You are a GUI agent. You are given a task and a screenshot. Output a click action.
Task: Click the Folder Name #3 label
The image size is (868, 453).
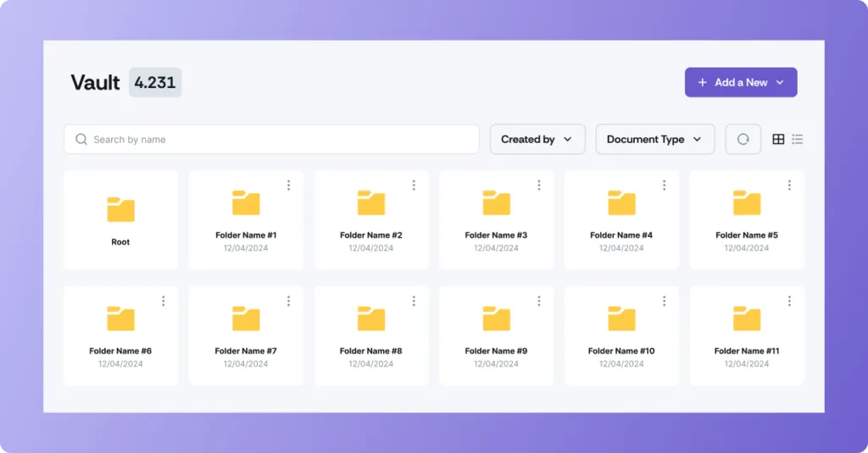click(x=496, y=235)
